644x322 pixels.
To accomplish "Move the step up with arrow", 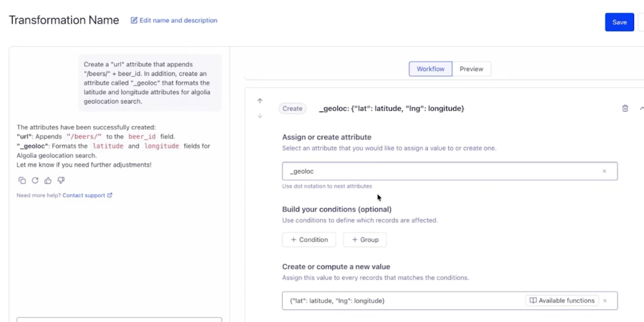I will 260,101.
